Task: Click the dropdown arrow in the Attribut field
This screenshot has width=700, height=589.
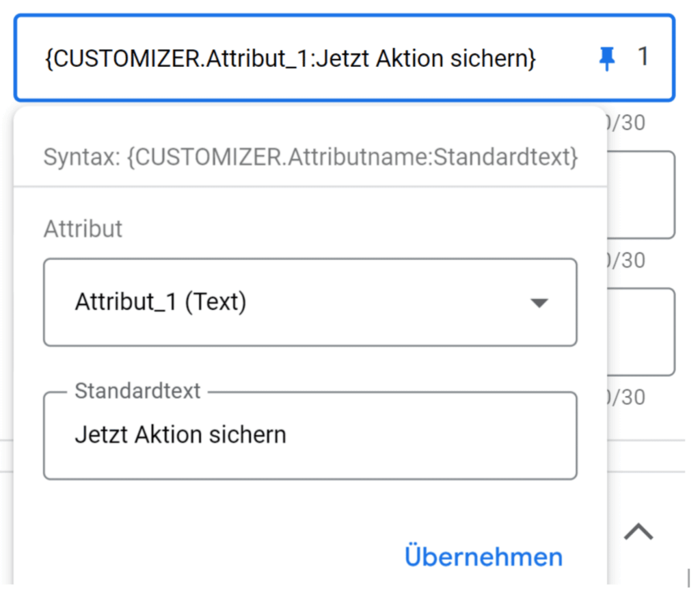Action: pos(539,302)
